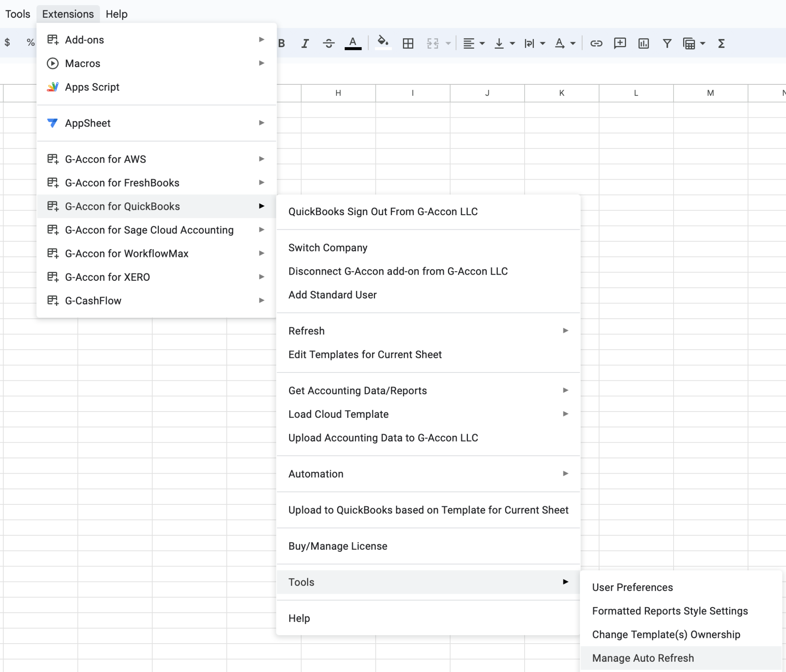
Task: Open the functions sigma icon
Action: pos(721,44)
